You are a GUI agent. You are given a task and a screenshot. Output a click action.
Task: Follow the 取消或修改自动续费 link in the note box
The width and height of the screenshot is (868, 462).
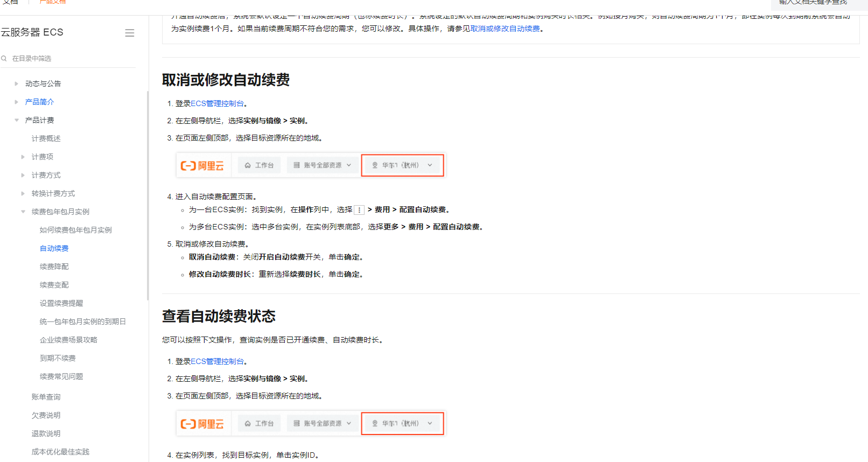click(x=505, y=29)
